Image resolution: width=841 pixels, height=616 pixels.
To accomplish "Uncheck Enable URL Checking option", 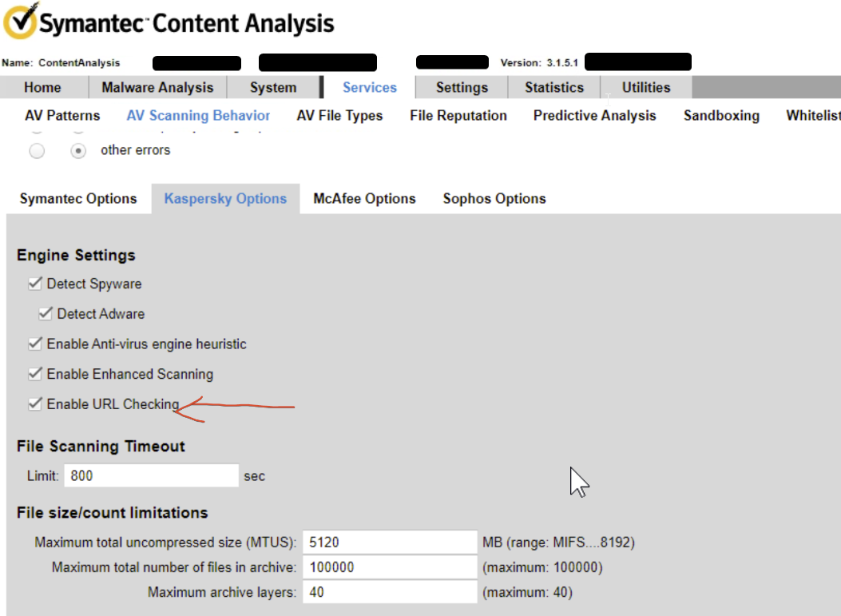I will 34,404.
